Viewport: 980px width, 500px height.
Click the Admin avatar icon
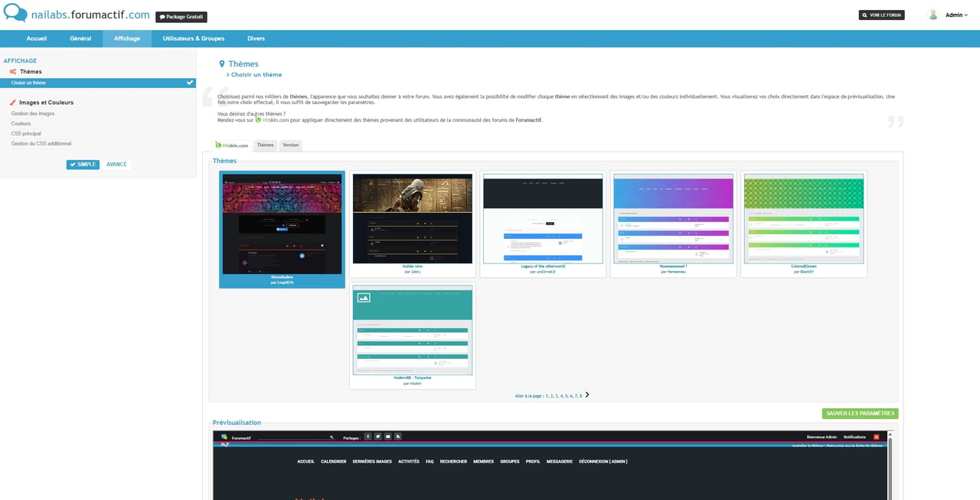point(933,15)
